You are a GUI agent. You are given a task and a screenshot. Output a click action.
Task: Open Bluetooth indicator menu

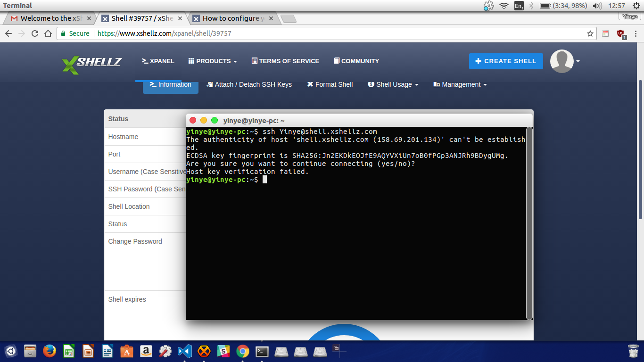[531, 6]
